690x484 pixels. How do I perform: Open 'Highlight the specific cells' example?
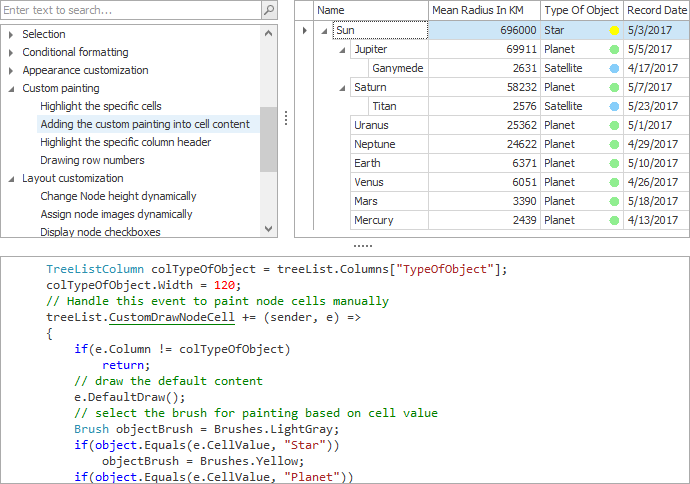click(100, 106)
